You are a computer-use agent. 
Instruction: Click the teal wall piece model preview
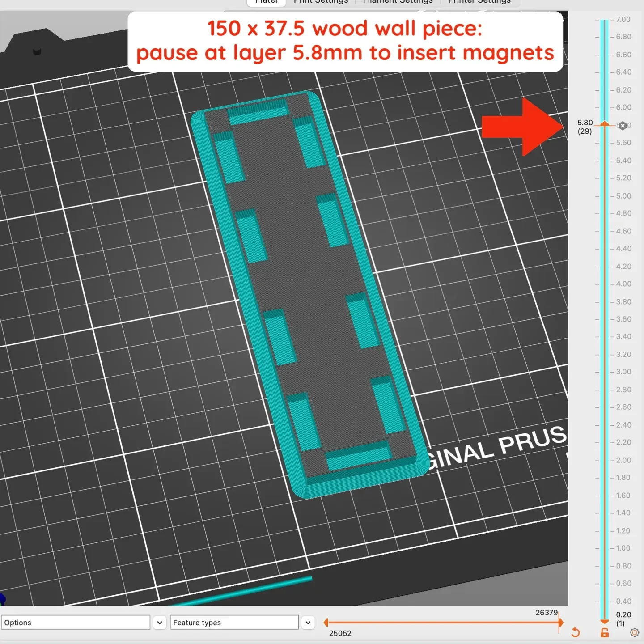click(309, 294)
